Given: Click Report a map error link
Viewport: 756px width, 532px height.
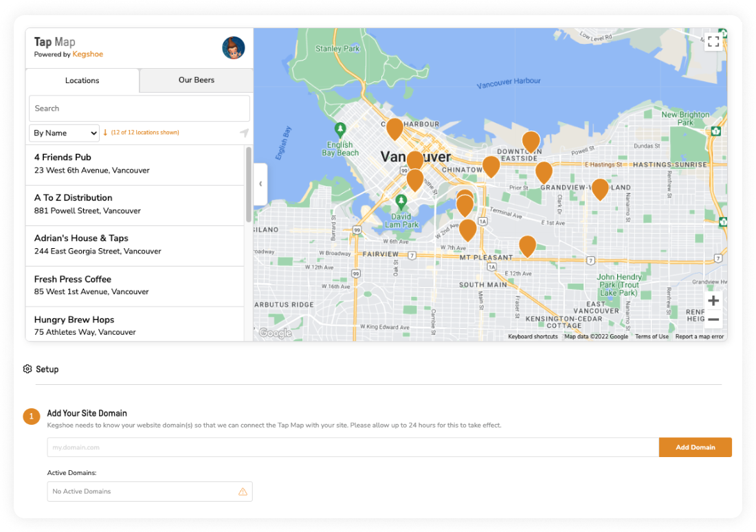Looking at the screenshot, I should [x=699, y=337].
